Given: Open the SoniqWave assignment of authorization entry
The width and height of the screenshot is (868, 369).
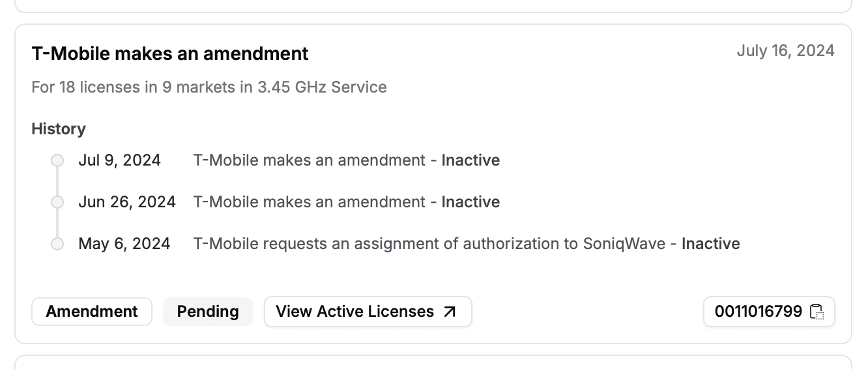Looking at the screenshot, I should [x=429, y=244].
